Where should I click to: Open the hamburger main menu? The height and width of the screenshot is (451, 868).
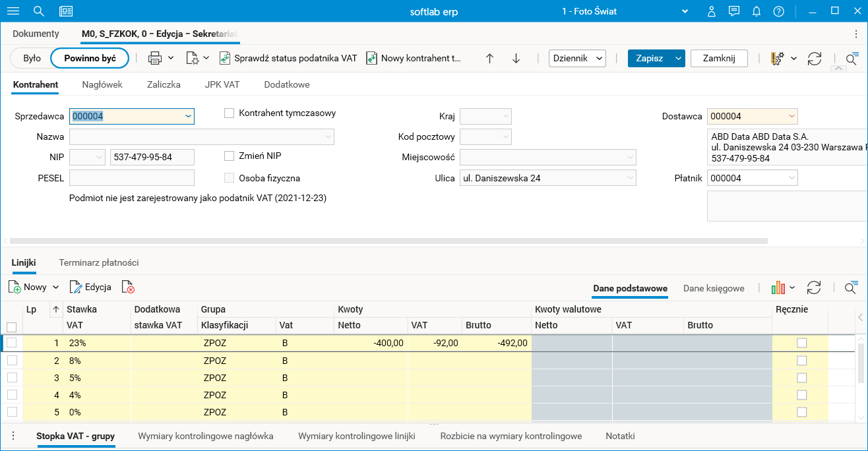click(x=13, y=11)
